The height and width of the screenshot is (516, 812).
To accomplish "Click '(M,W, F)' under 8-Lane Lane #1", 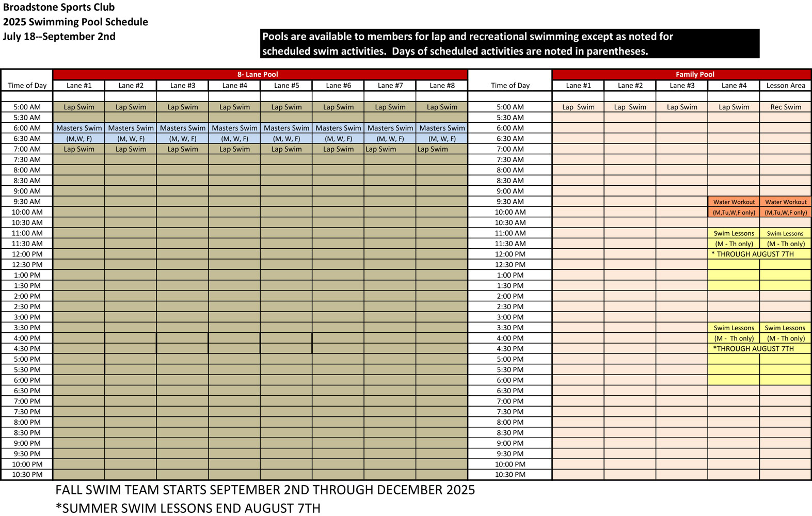I will (x=79, y=139).
